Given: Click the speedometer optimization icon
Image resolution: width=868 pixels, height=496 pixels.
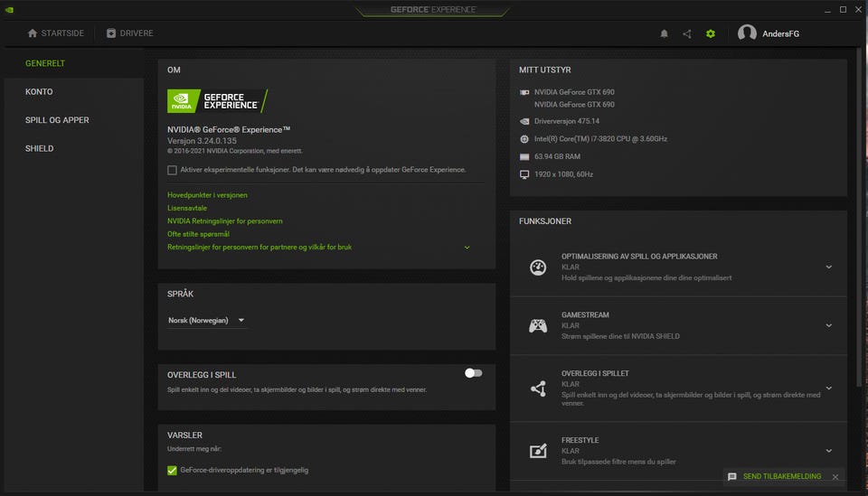Looking at the screenshot, I should 538,267.
